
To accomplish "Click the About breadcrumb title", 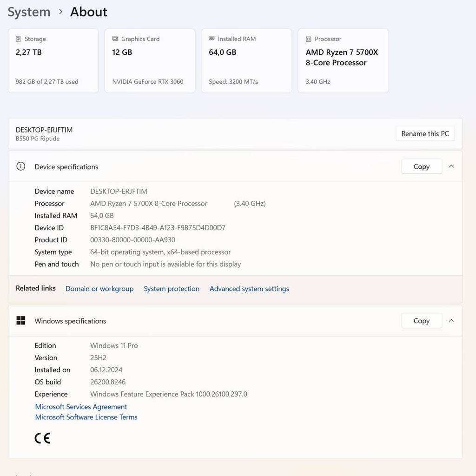I will tap(89, 12).
